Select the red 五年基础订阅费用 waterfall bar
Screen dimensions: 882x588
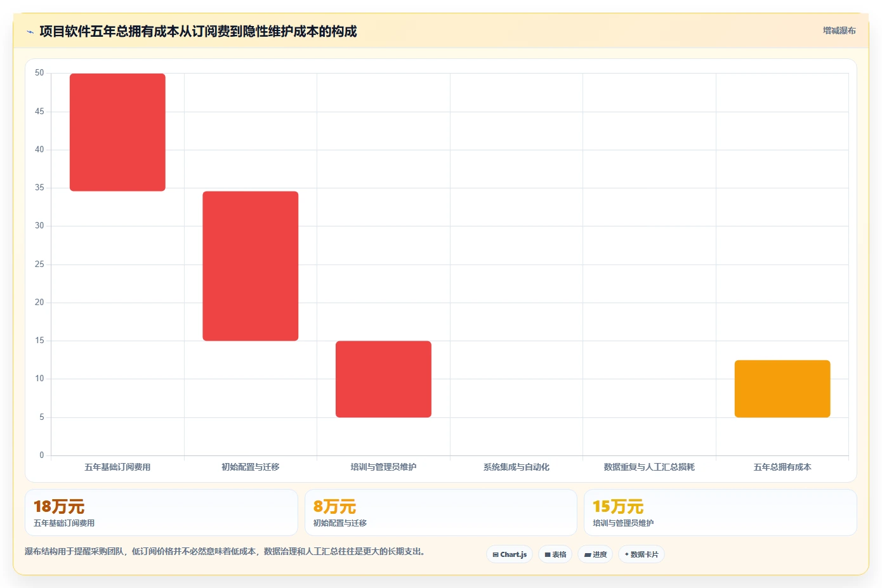pos(117,132)
